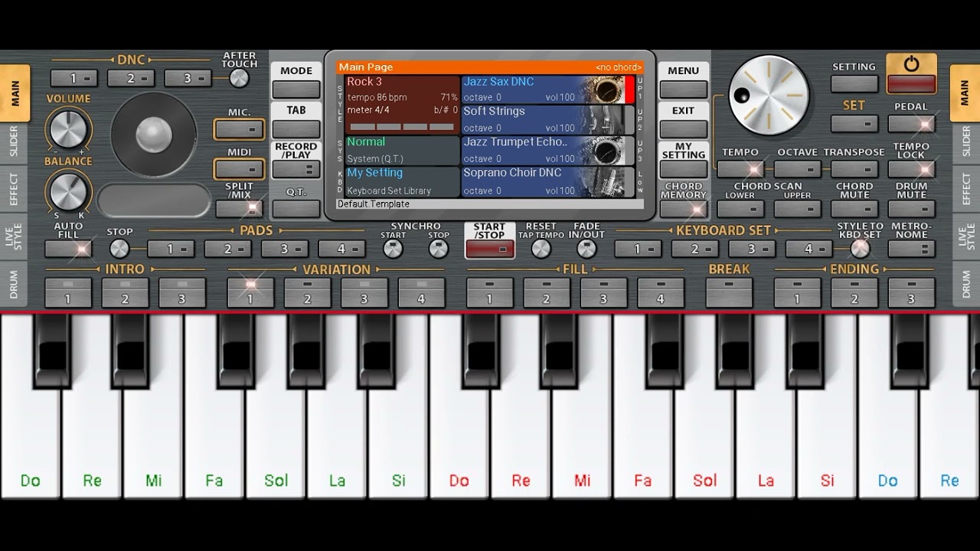This screenshot has height=551, width=980.
Task: Open the MENU button
Action: [x=684, y=90]
